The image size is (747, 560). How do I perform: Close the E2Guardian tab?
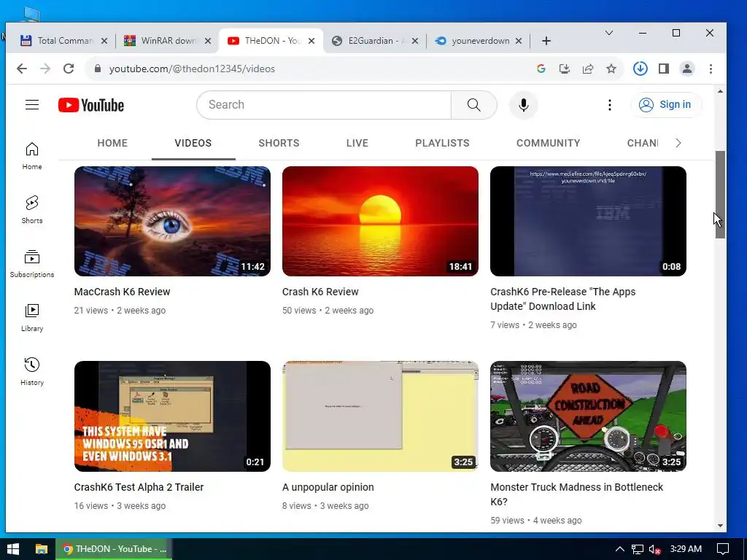pos(415,41)
